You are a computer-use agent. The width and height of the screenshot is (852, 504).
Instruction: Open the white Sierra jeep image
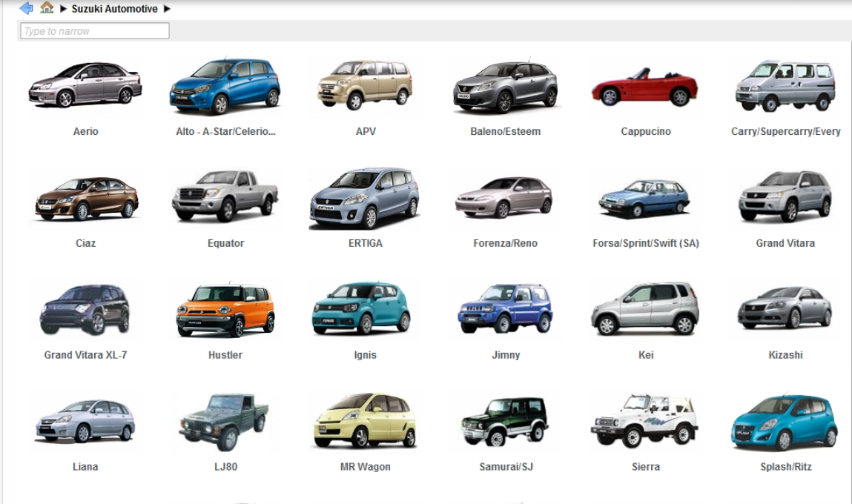click(x=645, y=421)
